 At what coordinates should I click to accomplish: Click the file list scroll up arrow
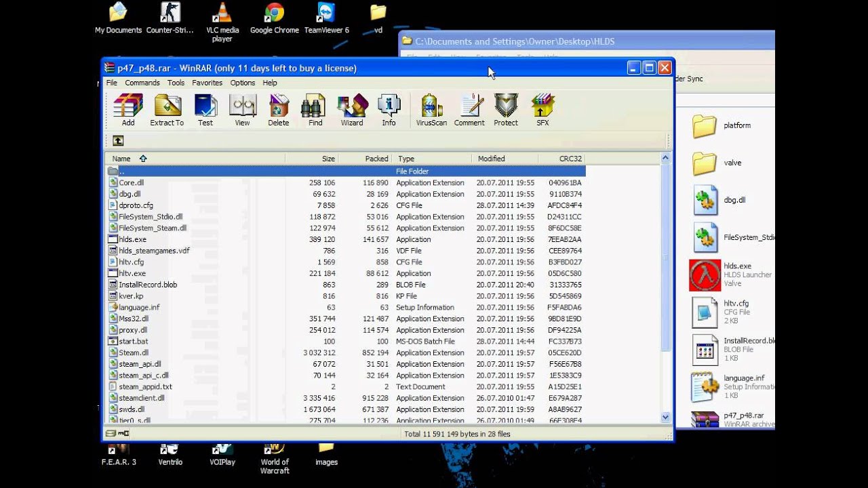tap(665, 159)
